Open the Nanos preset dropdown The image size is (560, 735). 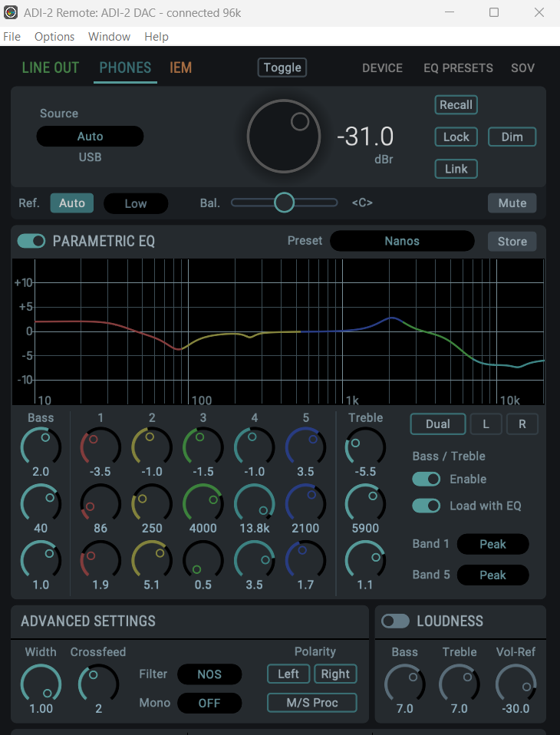point(402,241)
